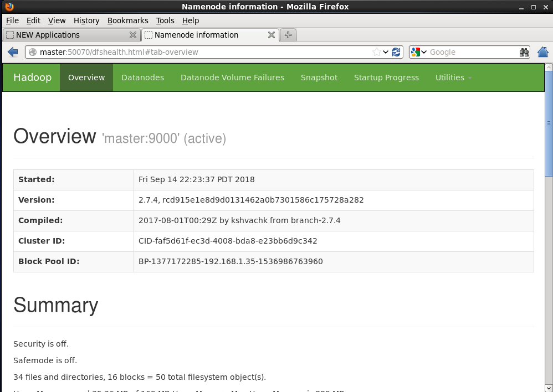Open the View menu
Screen dimensions: 553x392
tap(57, 20)
